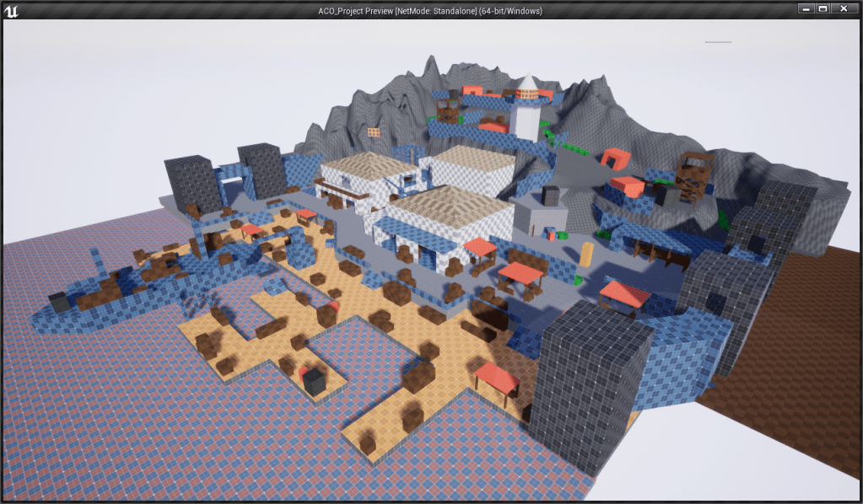Screen dimensions: 863x504
Task: Select the red canopy beside the foreground tower
Action: [624, 294]
